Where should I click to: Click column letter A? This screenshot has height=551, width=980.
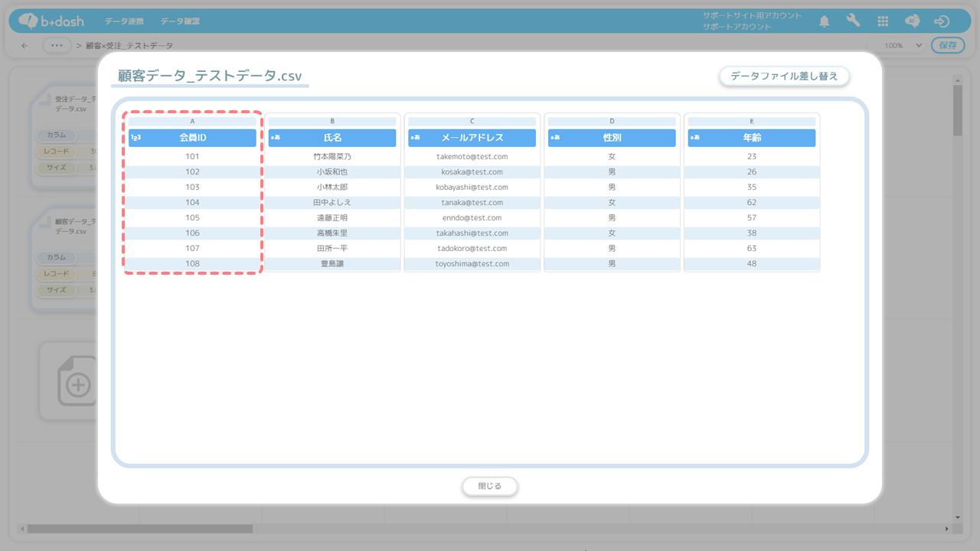pos(192,121)
